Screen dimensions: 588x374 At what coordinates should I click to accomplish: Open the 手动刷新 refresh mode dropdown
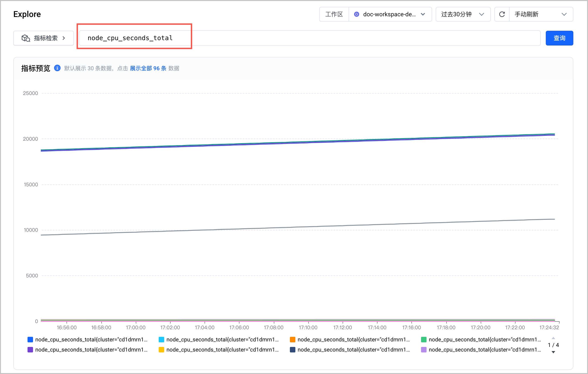tap(541, 14)
